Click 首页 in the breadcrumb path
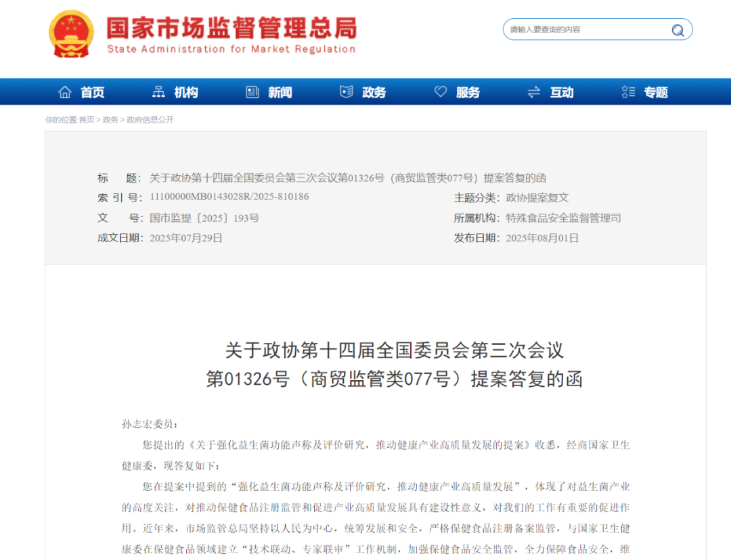The height and width of the screenshot is (560, 731). 87,120
